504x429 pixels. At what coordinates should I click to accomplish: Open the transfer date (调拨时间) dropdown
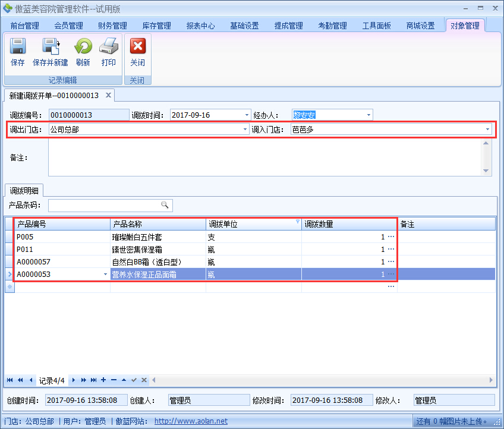pos(247,115)
